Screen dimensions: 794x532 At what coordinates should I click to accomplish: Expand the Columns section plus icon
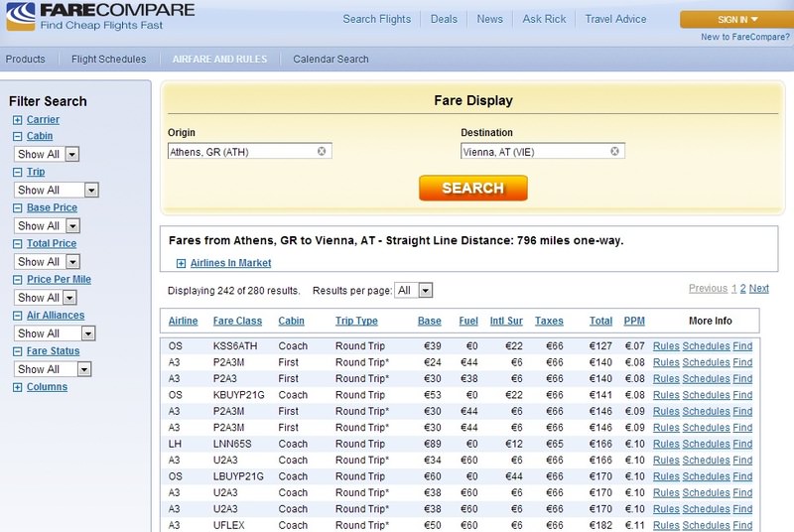pyautogui.click(x=17, y=387)
